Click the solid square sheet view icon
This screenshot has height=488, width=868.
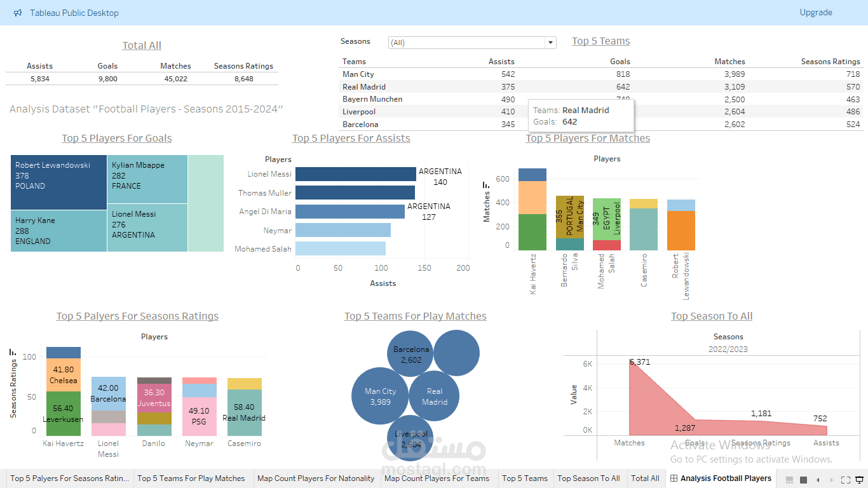point(803,480)
